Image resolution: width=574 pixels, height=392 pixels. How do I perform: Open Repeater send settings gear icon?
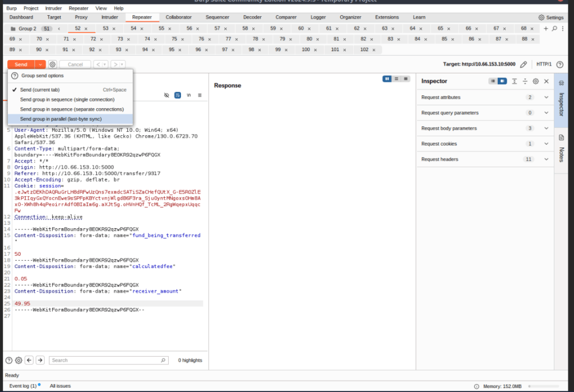tap(52, 64)
